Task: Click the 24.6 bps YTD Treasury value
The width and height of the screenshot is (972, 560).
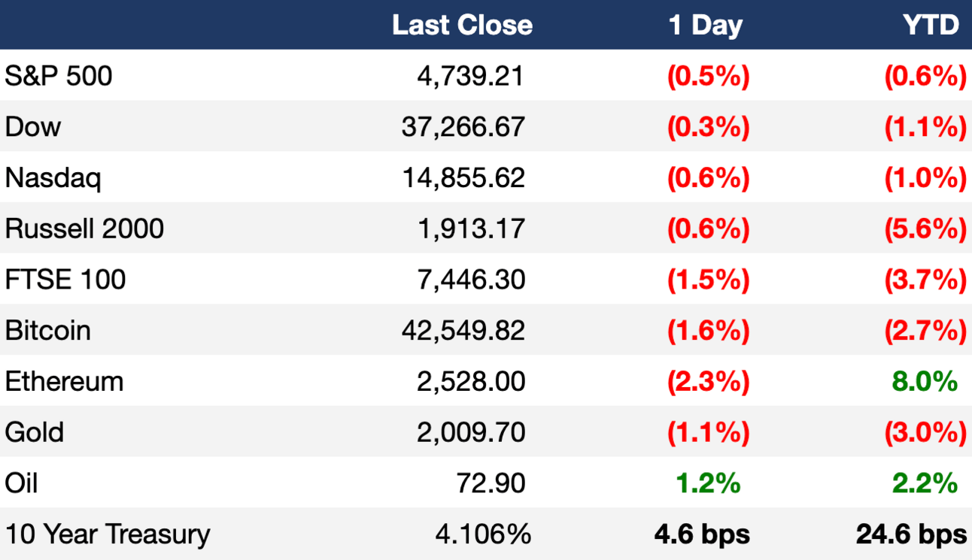Action: coord(911,534)
